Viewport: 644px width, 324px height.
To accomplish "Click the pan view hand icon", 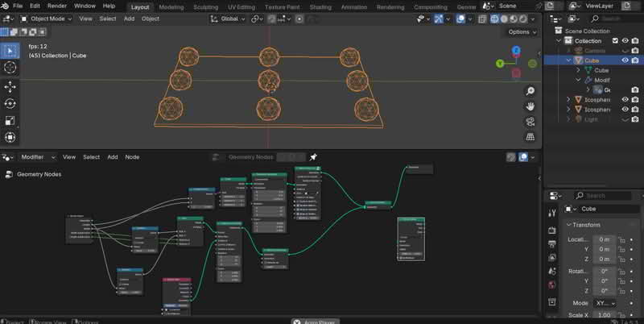I will [x=531, y=106].
